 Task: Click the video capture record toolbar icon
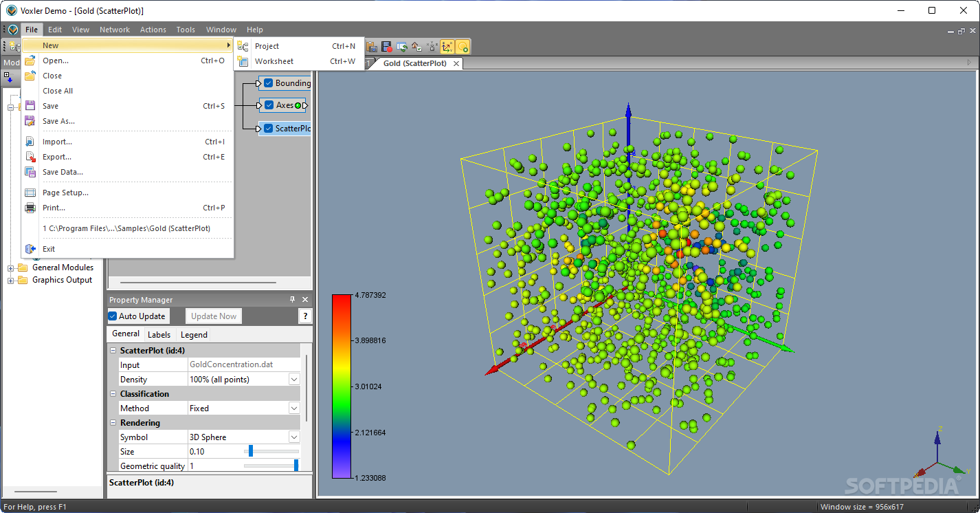point(387,46)
